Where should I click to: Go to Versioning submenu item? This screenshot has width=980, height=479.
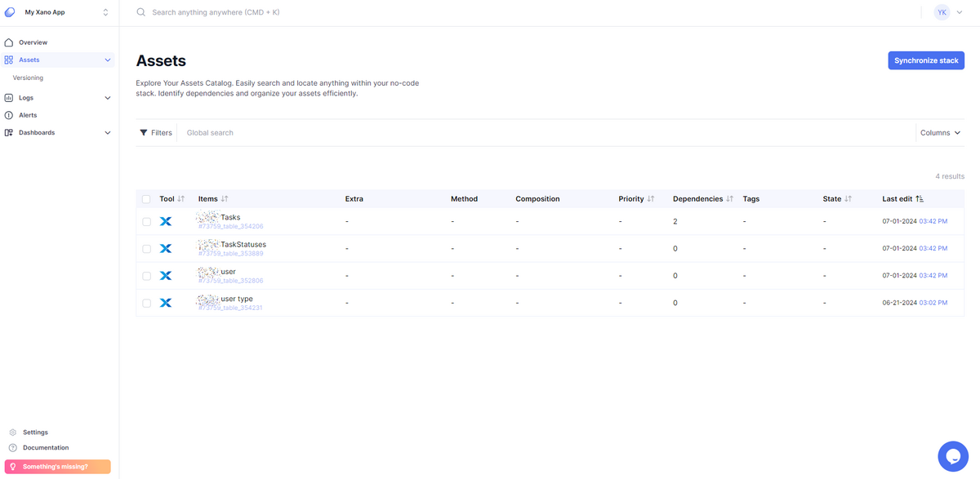(x=28, y=78)
